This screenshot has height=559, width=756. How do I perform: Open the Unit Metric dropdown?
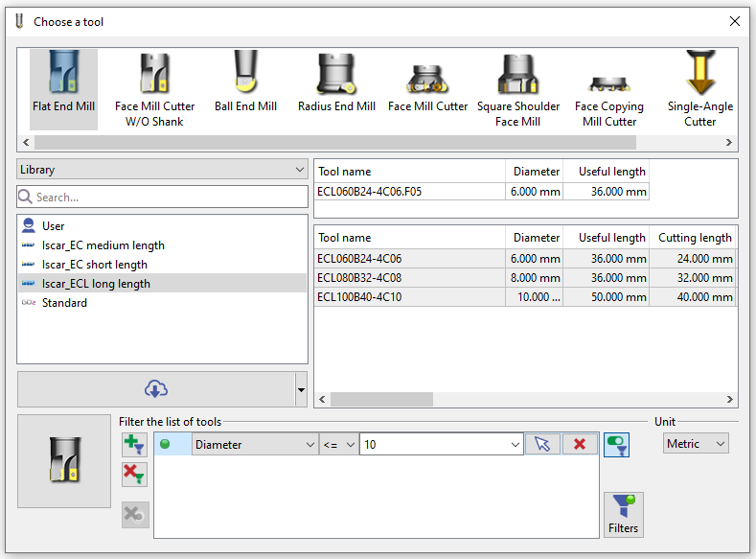coord(696,444)
